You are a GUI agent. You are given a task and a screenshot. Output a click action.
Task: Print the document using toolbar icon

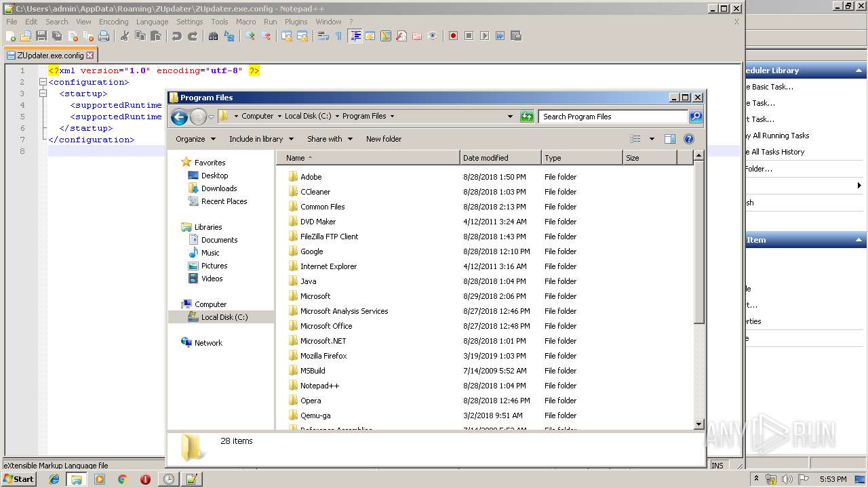(x=104, y=36)
